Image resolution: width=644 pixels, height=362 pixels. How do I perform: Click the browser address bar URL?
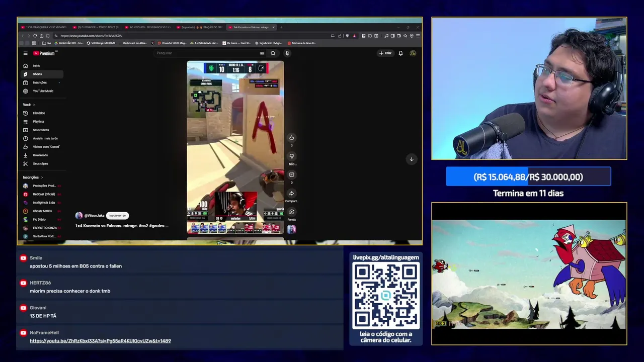(x=91, y=36)
